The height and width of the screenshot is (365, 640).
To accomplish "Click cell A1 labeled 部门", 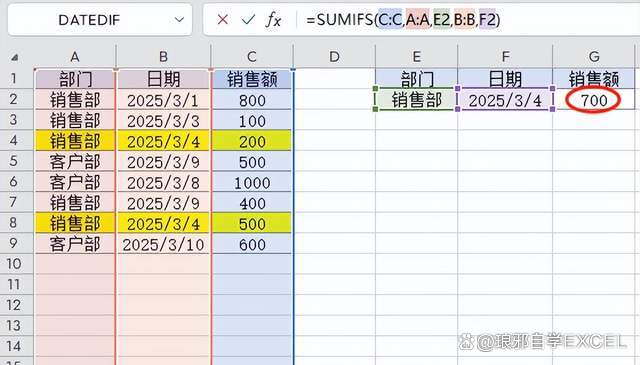I will [x=75, y=79].
